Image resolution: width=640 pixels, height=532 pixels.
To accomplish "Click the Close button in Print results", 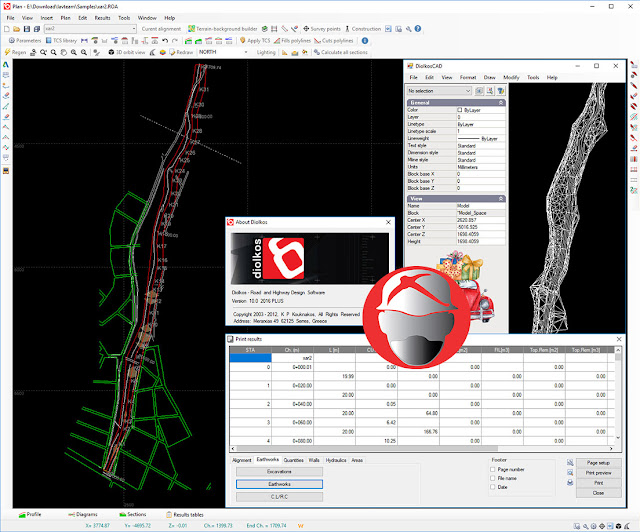I will point(598,493).
